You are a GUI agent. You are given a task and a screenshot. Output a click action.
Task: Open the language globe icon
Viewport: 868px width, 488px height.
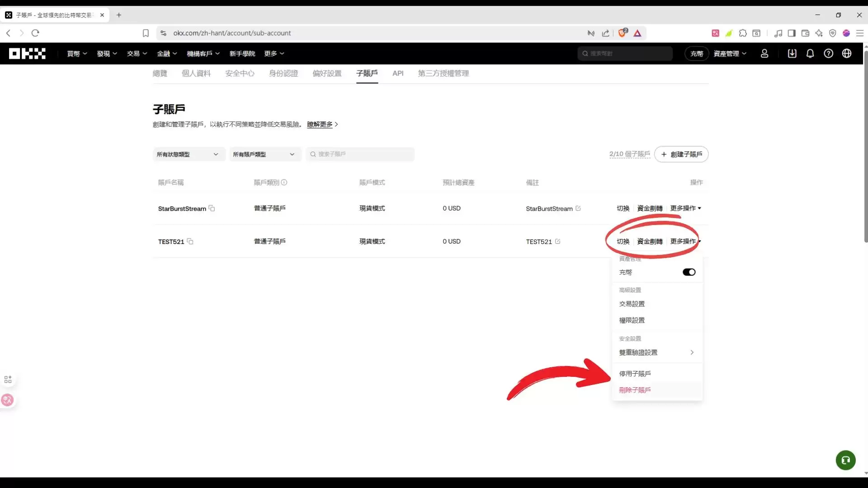[x=847, y=53]
